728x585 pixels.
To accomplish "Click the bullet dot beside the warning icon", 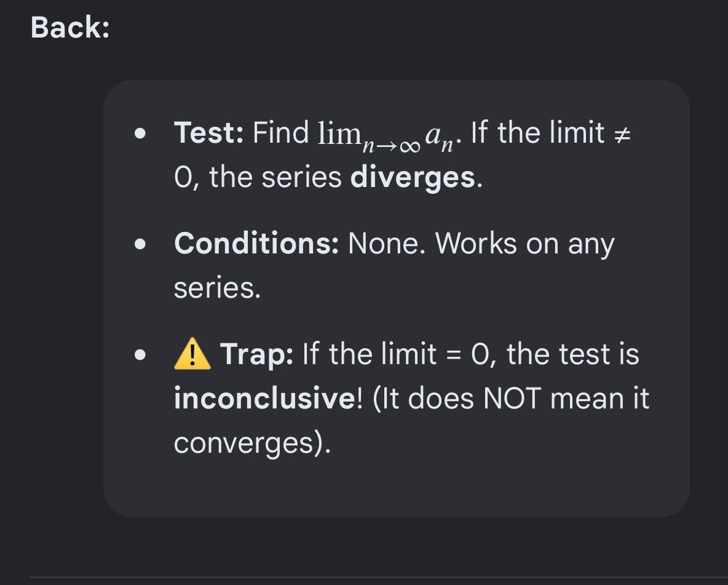I will (x=140, y=354).
